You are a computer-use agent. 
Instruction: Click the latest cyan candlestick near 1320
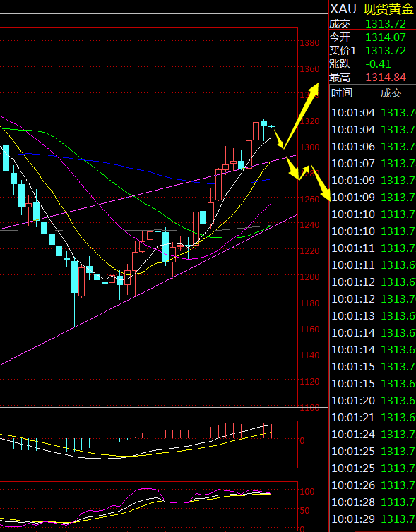pos(264,124)
